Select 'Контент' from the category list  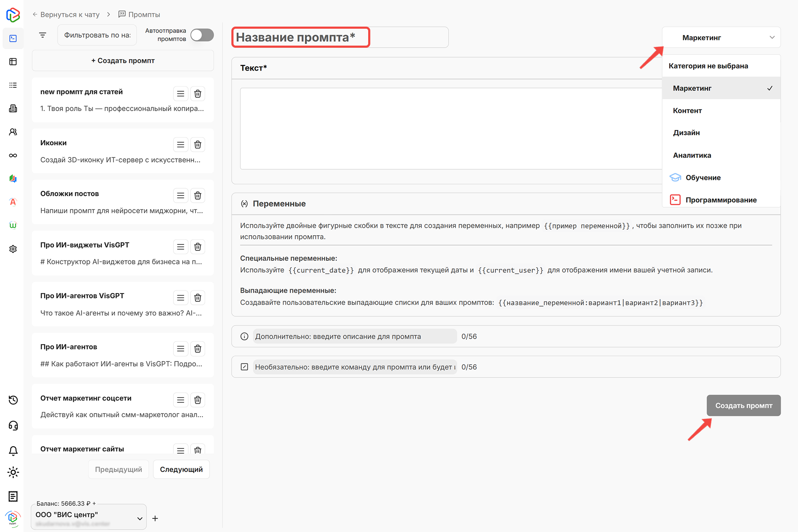click(687, 111)
